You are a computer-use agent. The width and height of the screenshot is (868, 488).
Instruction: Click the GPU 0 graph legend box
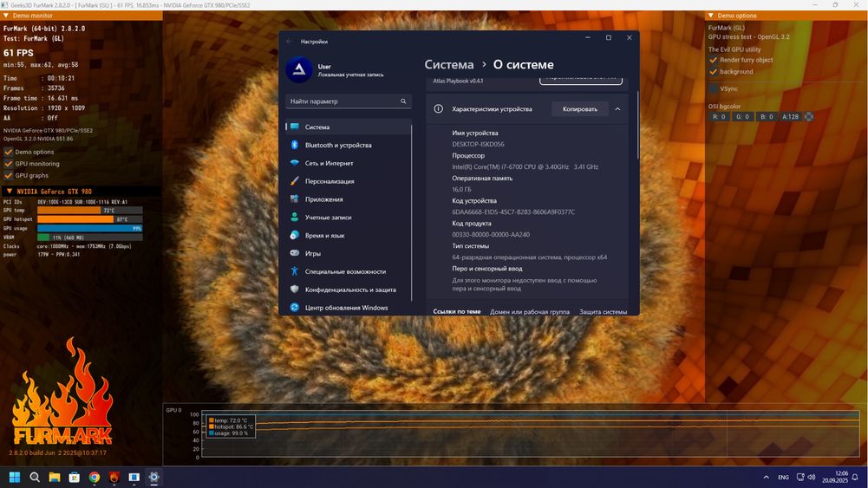pos(231,426)
